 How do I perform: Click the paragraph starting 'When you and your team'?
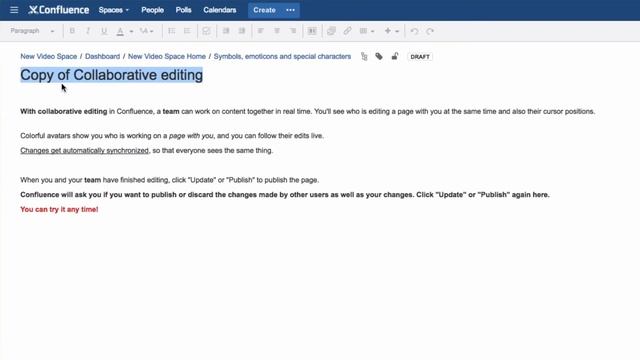pos(170,180)
